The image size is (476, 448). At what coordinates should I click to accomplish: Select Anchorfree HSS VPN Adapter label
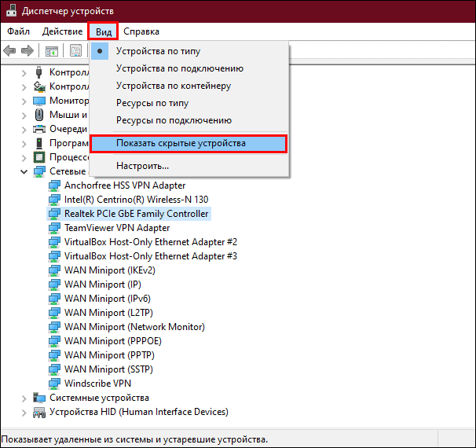[x=125, y=185]
